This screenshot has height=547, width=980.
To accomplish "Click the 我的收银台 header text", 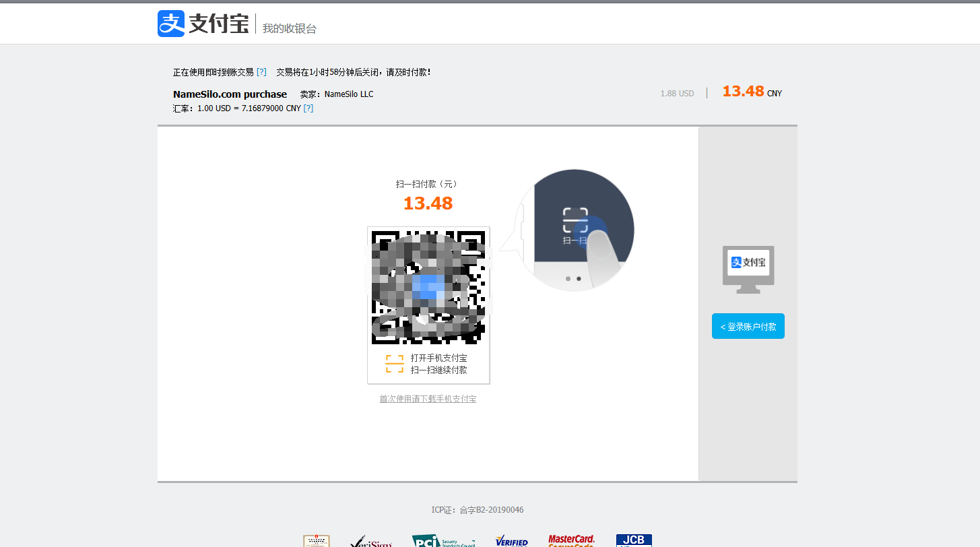I will pyautogui.click(x=289, y=28).
